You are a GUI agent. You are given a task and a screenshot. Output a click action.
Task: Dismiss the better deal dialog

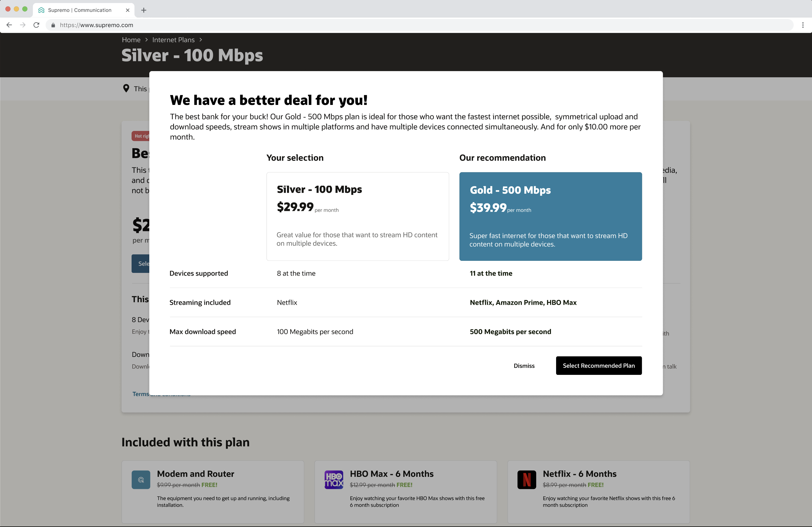pyautogui.click(x=524, y=365)
